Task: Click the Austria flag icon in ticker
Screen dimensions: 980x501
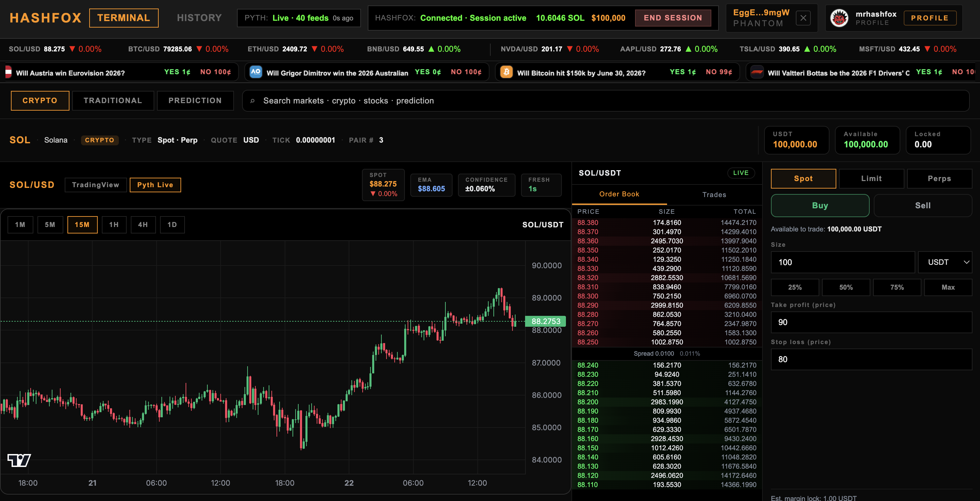Action: pos(9,72)
